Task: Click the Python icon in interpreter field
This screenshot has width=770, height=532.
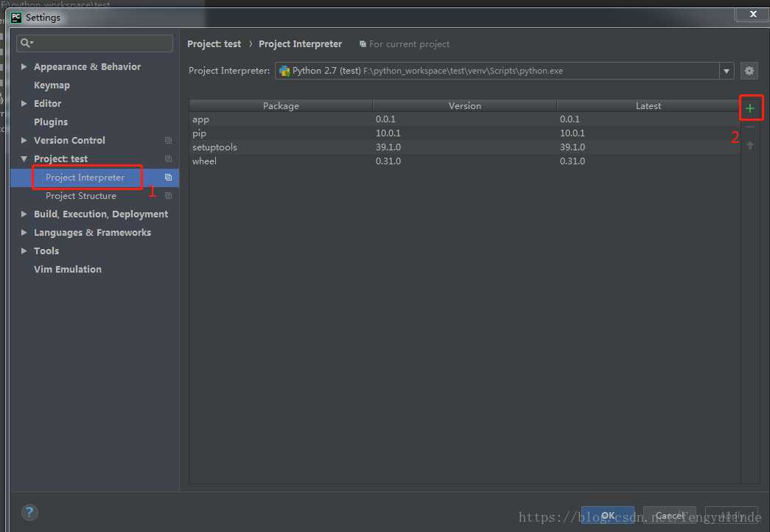Action: (284, 71)
